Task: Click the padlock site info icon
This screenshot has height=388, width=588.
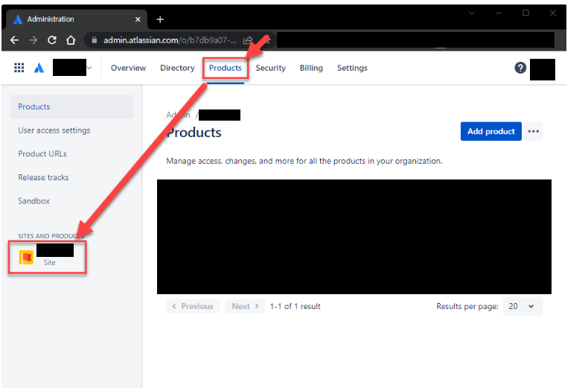Action: point(94,40)
